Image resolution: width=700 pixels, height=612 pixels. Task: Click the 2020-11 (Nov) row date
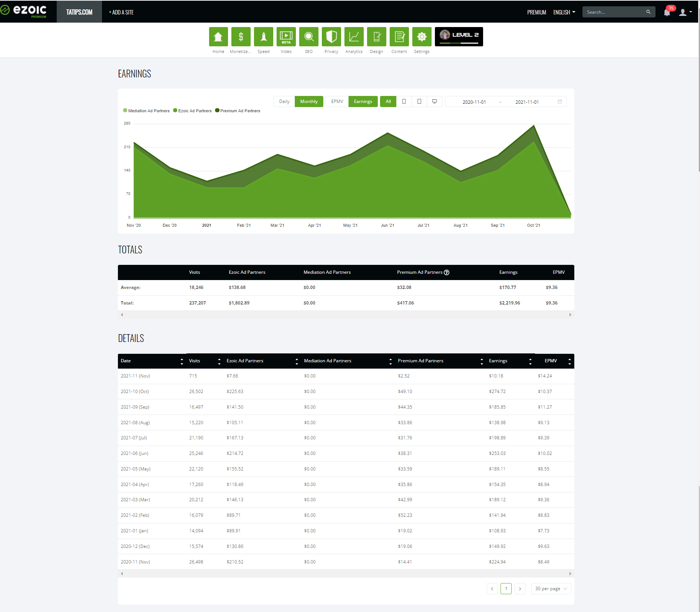(x=135, y=562)
